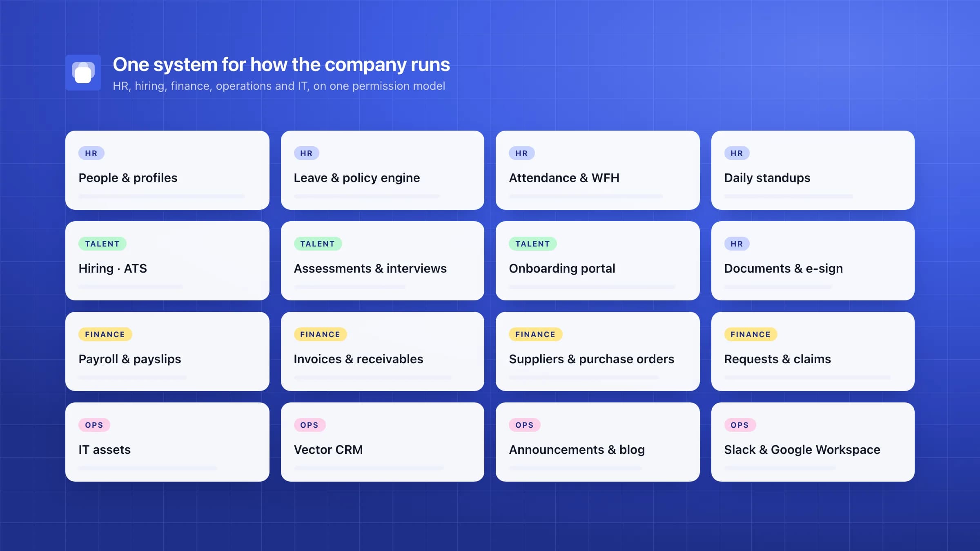The image size is (980, 551).
Task: Select the Documents & e-sign card
Action: (x=813, y=261)
